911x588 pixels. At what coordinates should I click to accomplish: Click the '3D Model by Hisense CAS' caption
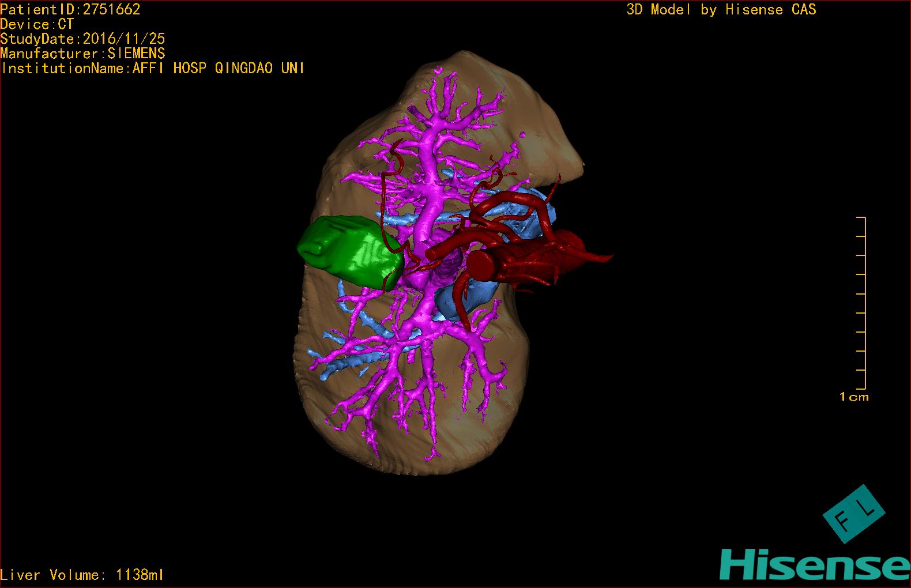(721, 9)
